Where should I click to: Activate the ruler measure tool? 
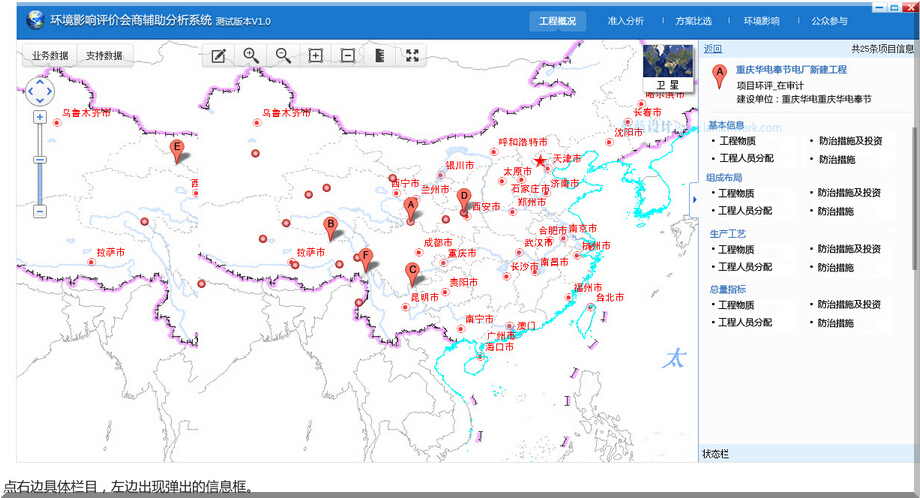point(379,56)
